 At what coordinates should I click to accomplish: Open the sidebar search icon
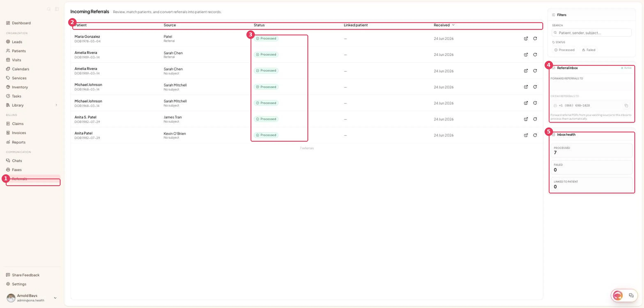[x=49, y=9]
